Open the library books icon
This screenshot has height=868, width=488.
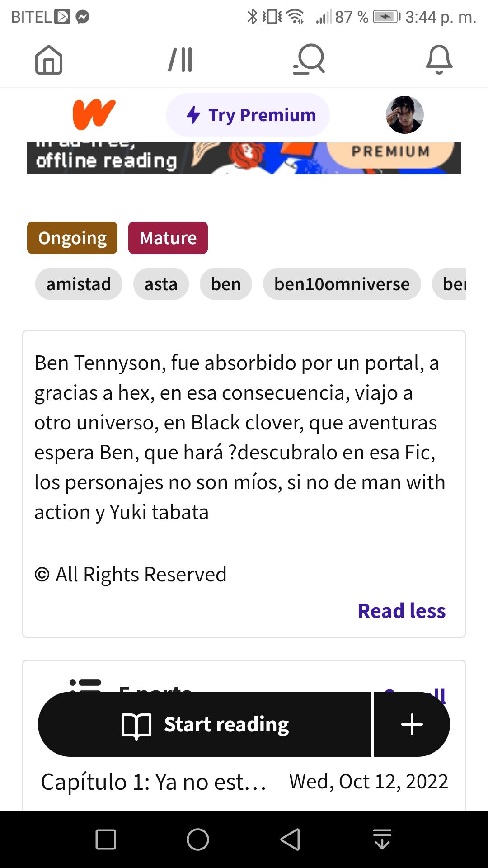coord(180,60)
